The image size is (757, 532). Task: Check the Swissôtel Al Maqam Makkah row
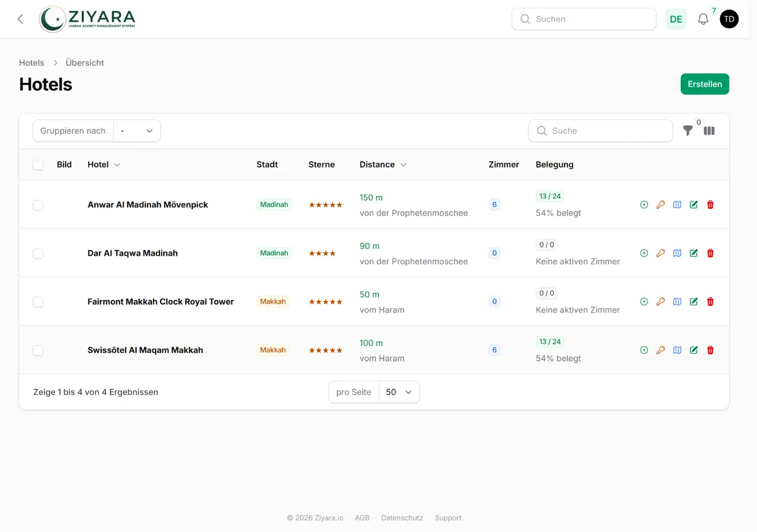click(38, 350)
